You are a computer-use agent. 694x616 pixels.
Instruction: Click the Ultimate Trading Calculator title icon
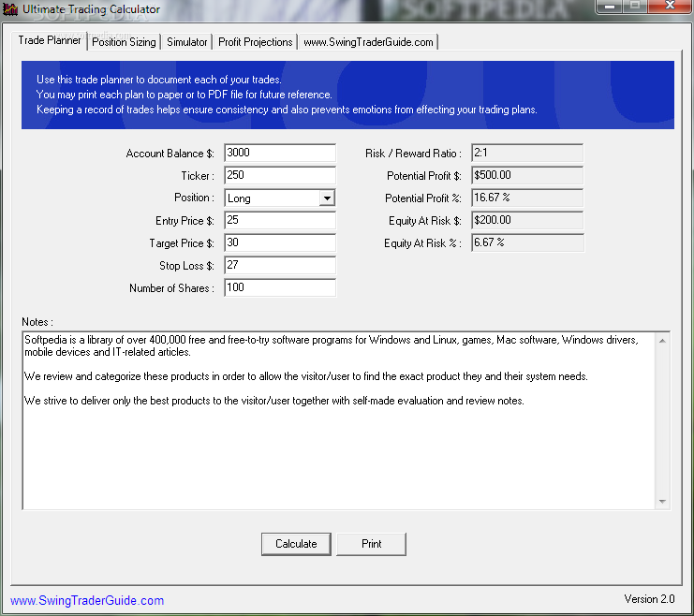[10, 8]
